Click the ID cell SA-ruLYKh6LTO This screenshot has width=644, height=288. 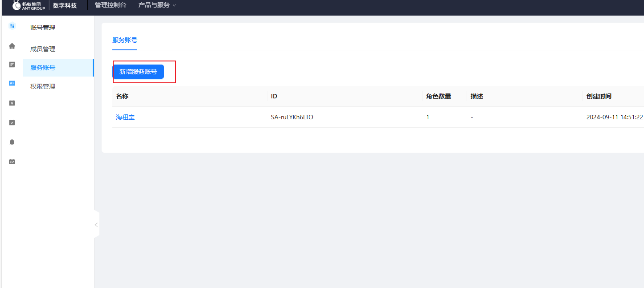pos(292,117)
